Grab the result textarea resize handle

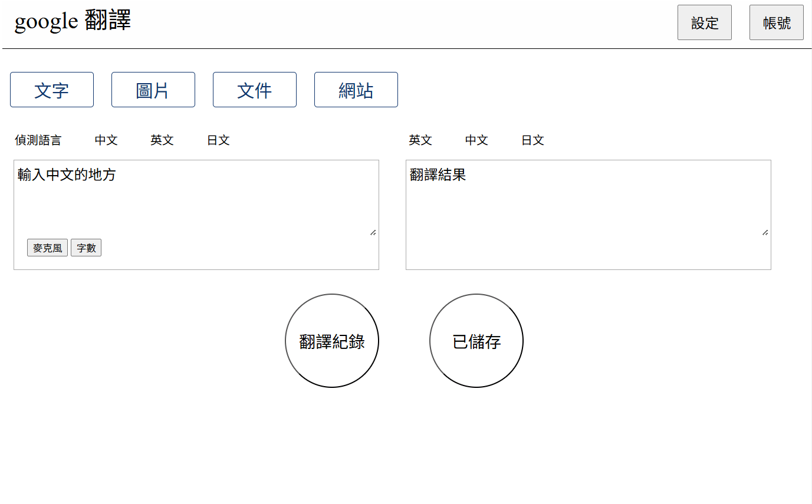765,232
